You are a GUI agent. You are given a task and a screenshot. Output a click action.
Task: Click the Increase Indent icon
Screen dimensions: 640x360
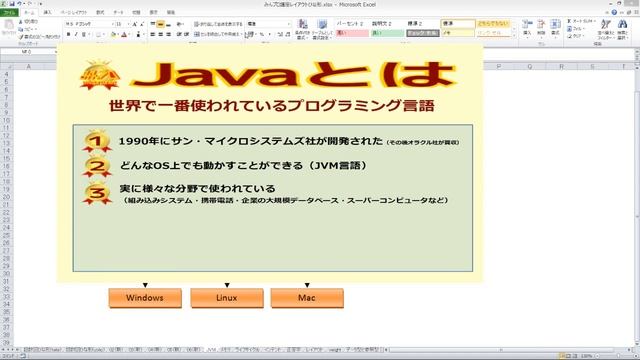pos(186,35)
